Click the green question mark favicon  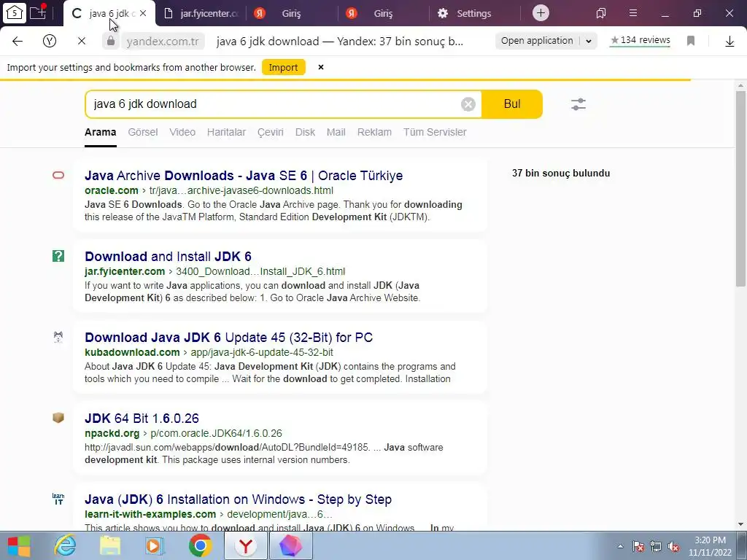tap(58, 256)
